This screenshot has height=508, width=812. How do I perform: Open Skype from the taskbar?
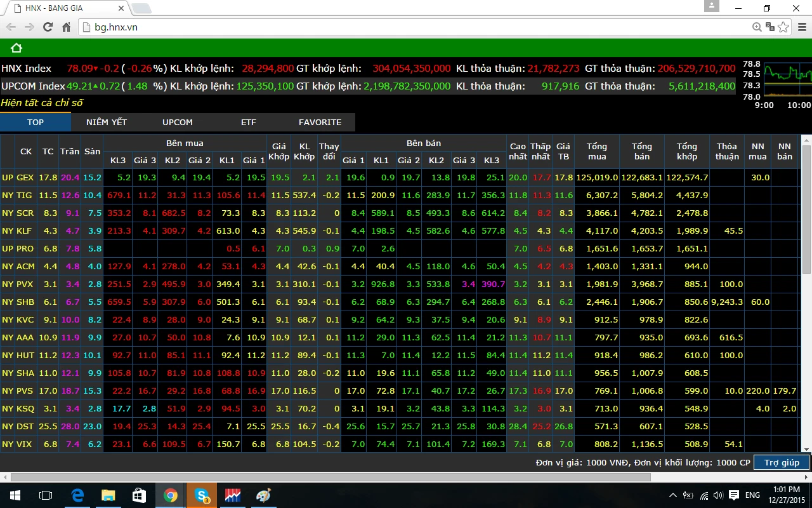click(x=202, y=495)
